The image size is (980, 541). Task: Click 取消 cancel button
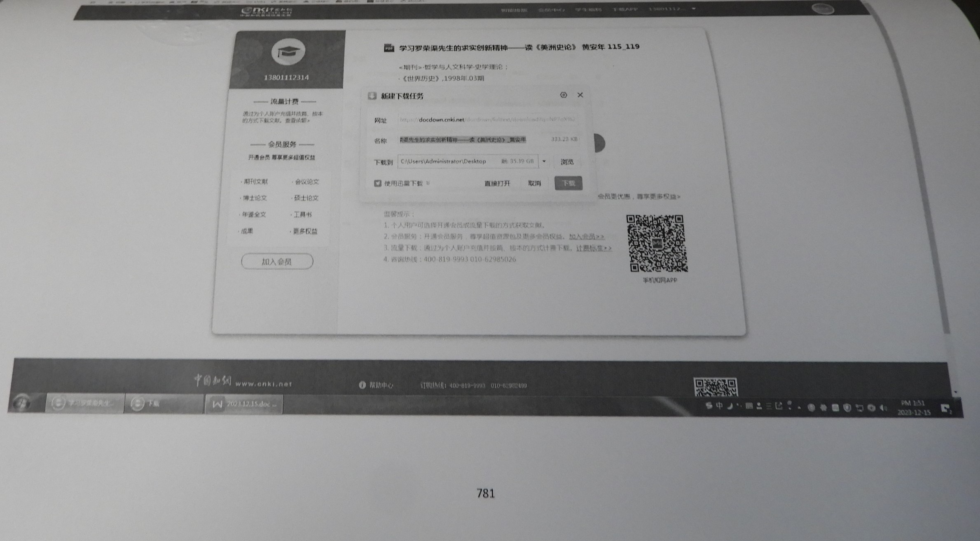point(534,183)
